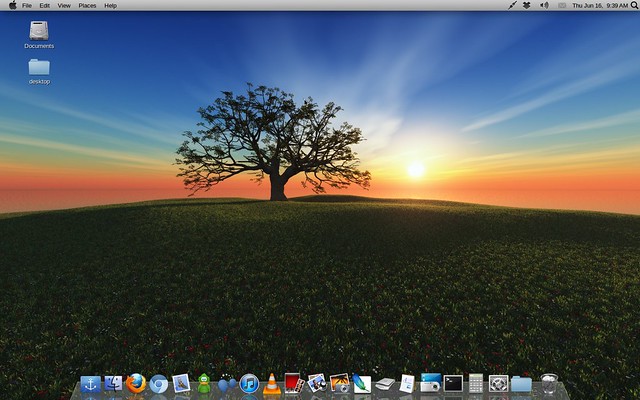The height and width of the screenshot is (400, 640).
Task: Open Firefox from the dock
Action: (136, 384)
